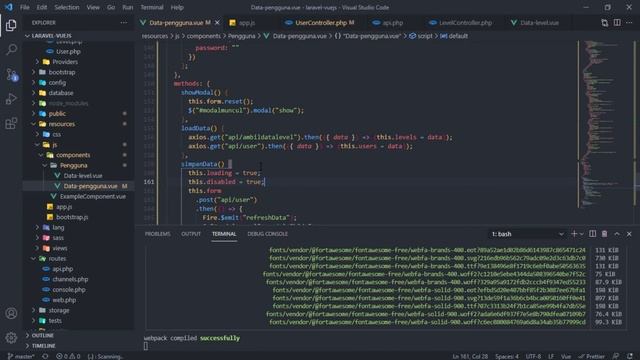Maximize panel size with up chevron
Image resolution: width=640 pixels, height=360 pixels.
tap(617, 234)
